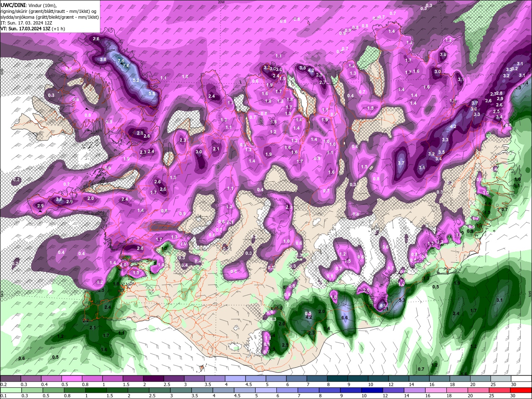Click the light grey 25–30 snow legend swatch

point(501,379)
